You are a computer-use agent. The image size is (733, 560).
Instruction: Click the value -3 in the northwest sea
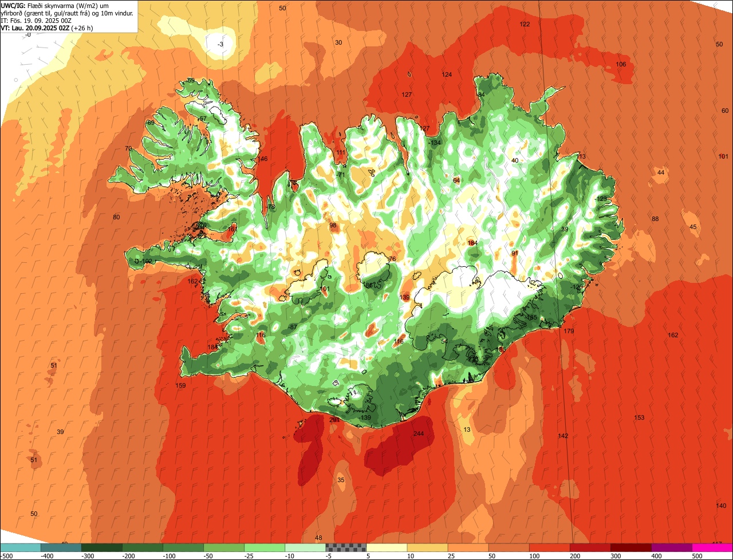coord(221,45)
